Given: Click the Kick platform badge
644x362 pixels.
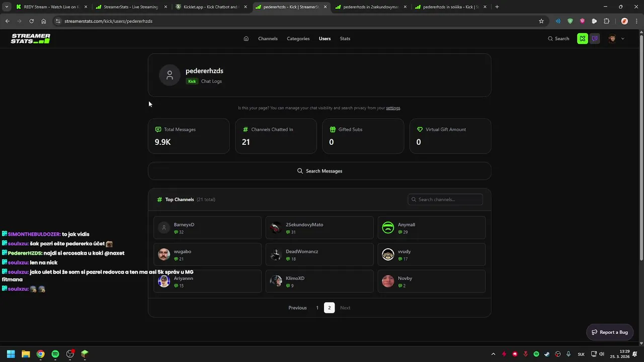Looking at the screenshot, I should [192, 81].
